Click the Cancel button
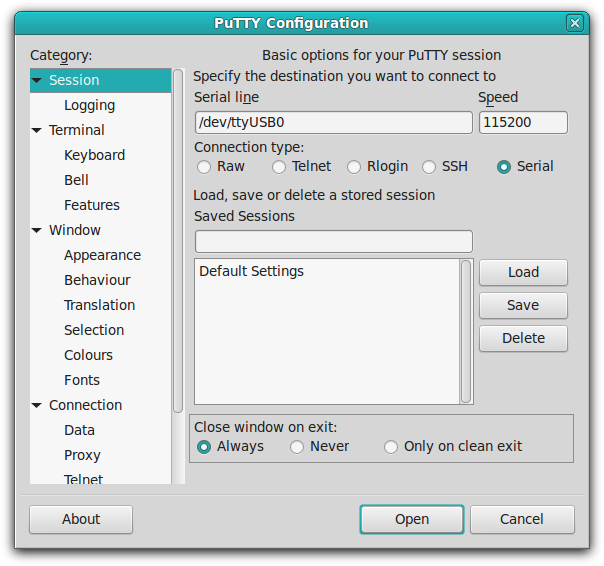This screenshot has height=566, width=604. click(522, 519)
